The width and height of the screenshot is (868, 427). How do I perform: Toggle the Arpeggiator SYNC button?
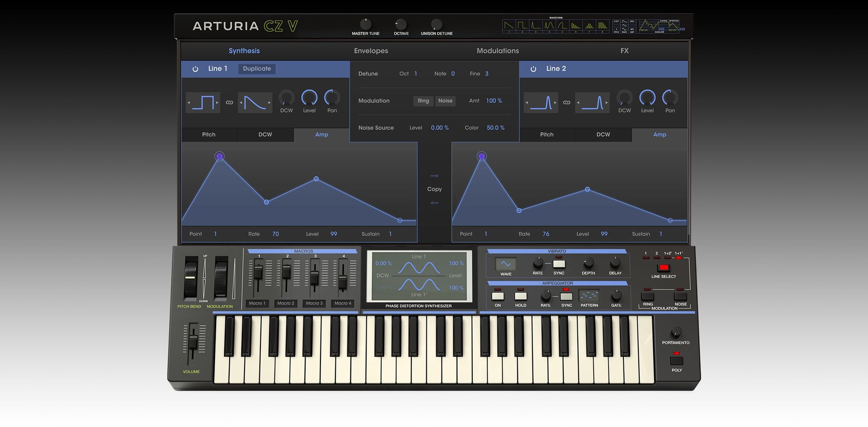566,296
